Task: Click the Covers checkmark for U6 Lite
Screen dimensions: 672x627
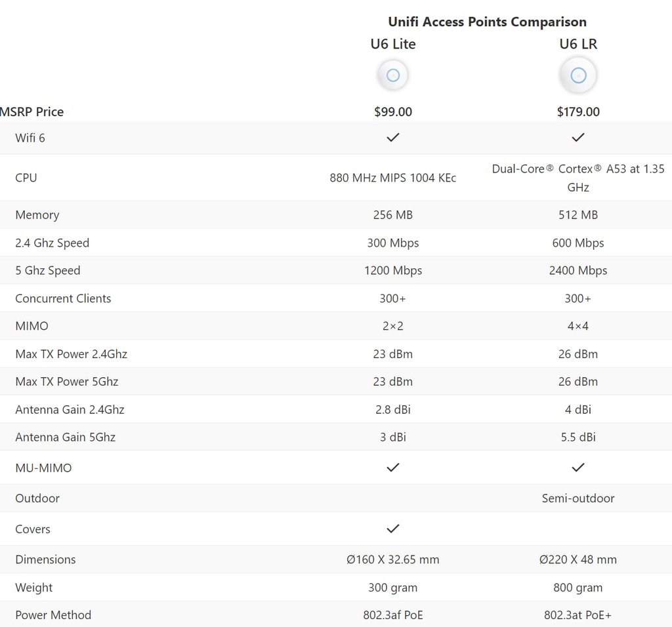Action: (x=393, y=529)
